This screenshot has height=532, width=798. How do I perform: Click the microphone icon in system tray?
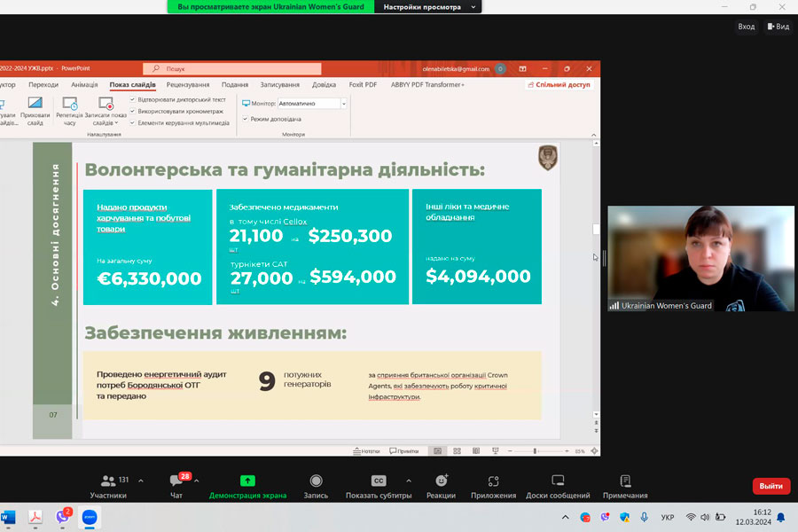click(645, 517)
